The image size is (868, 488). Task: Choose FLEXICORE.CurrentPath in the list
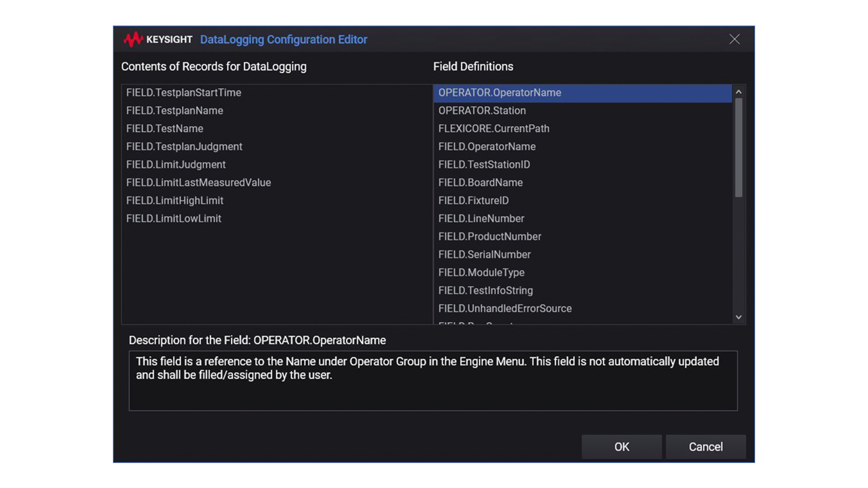pyautogui.click(x=494, y=129)
